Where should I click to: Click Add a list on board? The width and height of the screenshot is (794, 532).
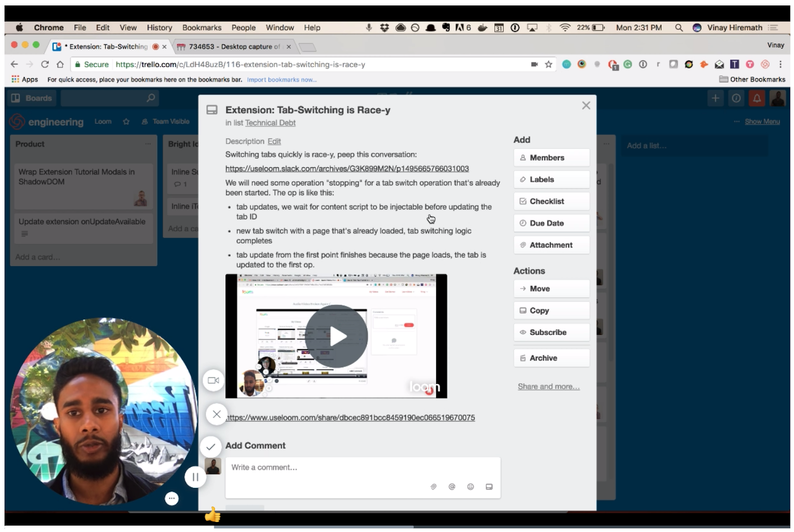tap(694, 146)
